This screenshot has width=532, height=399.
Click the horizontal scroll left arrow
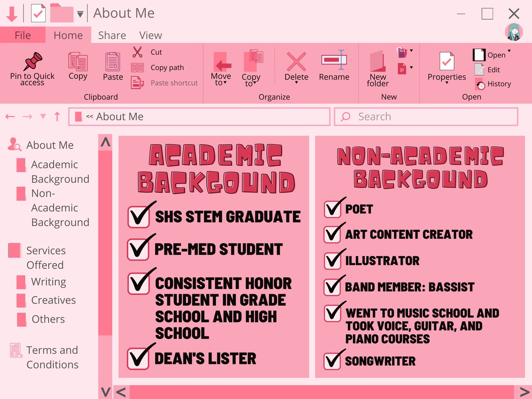(121, 392)
